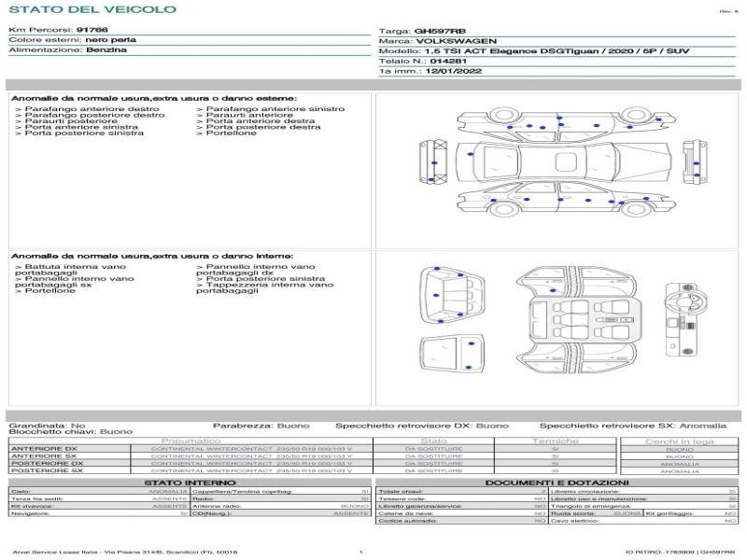Click "Porta posteriore sinistra" in the interior list
747x560 pixels.
click(261, 278)
